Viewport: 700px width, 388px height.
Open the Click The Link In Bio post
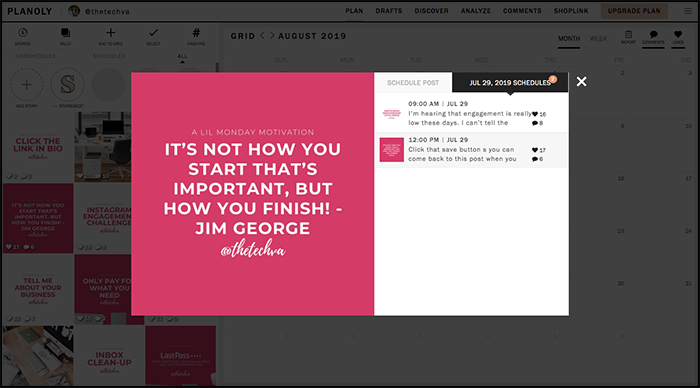(x=38, y=146)
